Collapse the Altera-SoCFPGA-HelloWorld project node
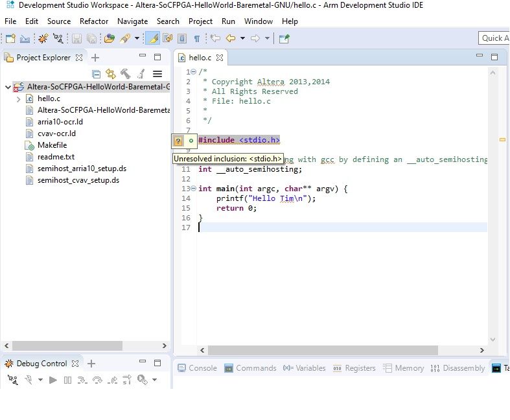Image resolution: width=510 pixels, height=420 pixels. point(8,87)
